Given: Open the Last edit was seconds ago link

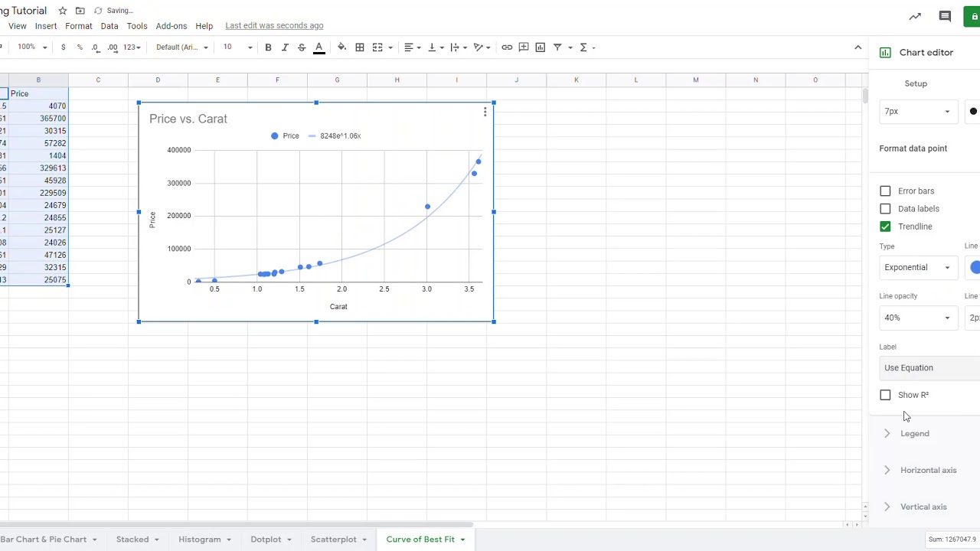Looking at the screenshot, I should click(x=274, y=26).
